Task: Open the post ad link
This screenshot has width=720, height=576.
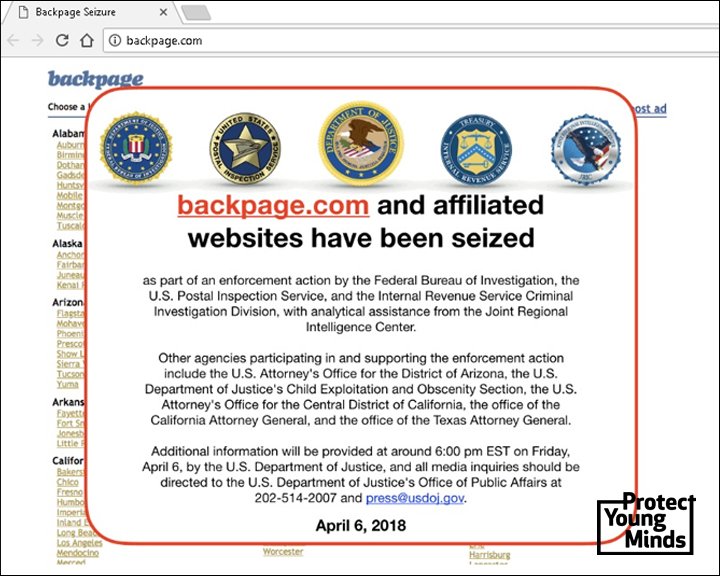Action: pyautogui.click(x=648, y=109)
